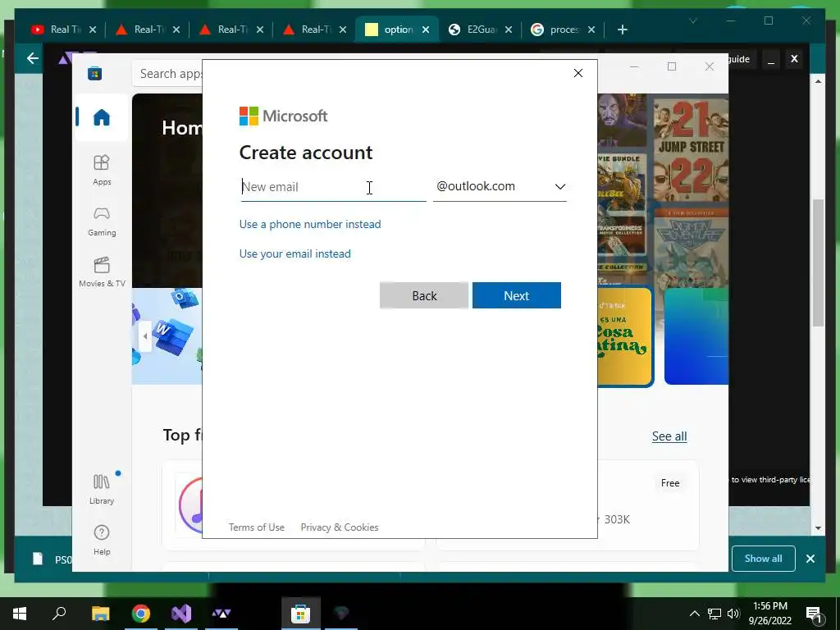Open the downloaded PS0 file item
Screen dimensions: 840x630
(52, 559)
